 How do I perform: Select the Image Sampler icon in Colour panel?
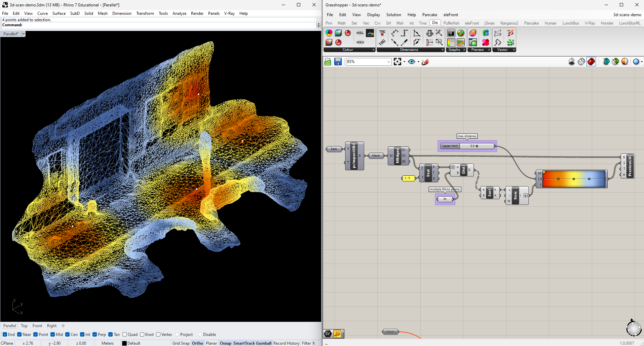pos(370,33)
